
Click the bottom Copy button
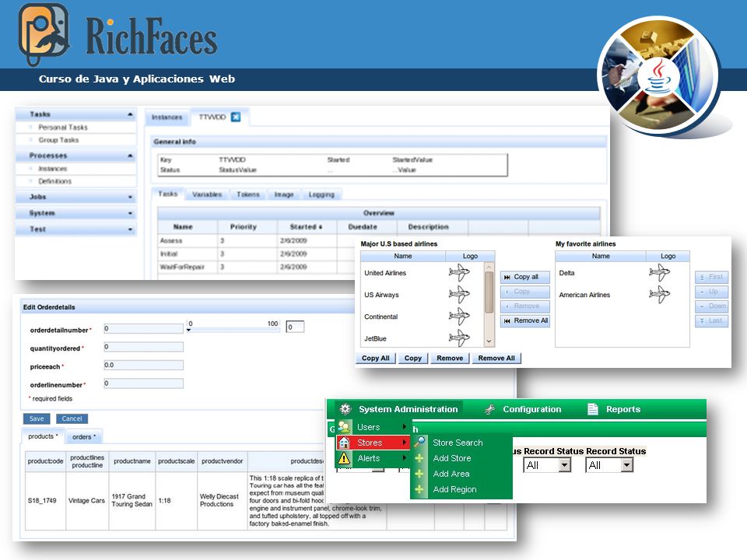tap(412, 358)
